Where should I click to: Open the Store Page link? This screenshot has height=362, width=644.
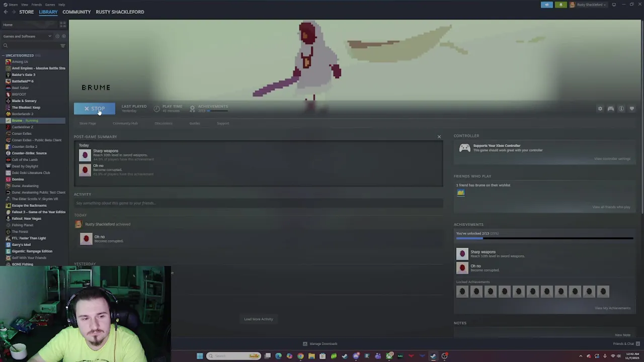pos(87,123)
